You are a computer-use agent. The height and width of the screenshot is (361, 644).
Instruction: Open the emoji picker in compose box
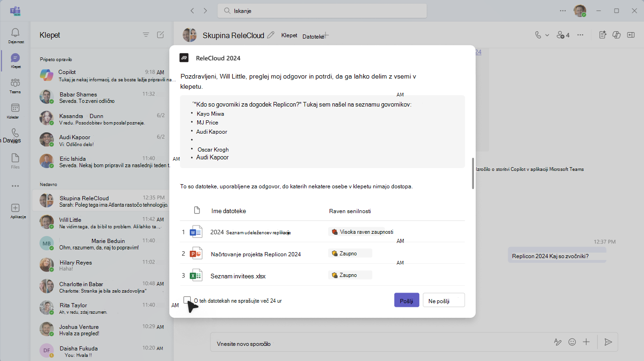tap(572, 342)
